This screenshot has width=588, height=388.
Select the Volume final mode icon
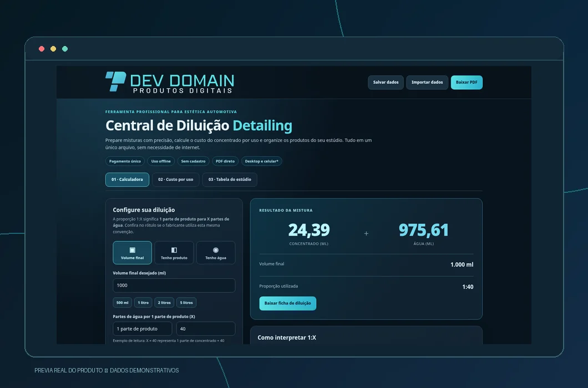133,250
